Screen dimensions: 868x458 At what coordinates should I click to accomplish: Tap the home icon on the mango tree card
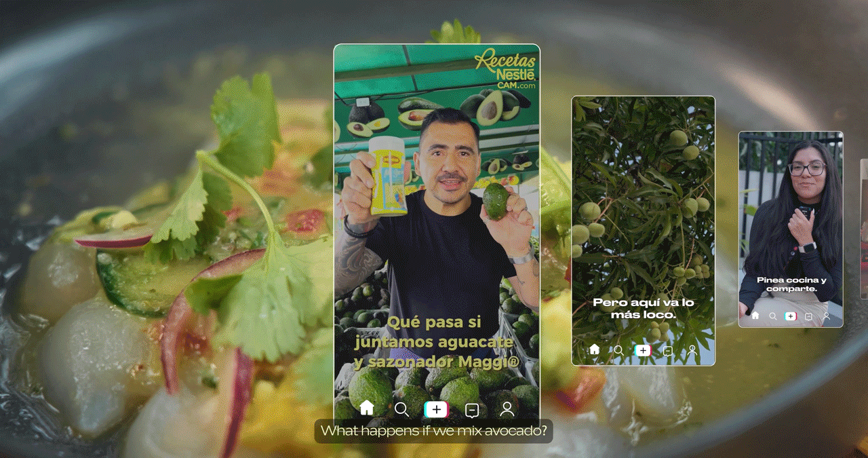point(595,349)
